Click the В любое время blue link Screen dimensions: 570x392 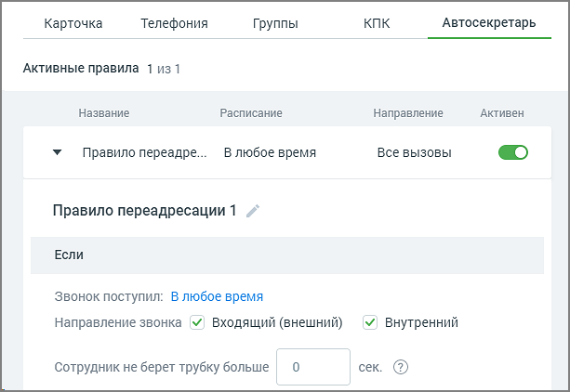click(x=217, y=296)
